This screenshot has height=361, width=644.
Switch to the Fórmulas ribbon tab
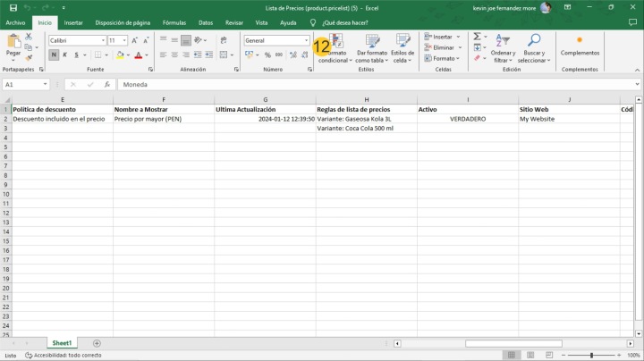[174, 22]
